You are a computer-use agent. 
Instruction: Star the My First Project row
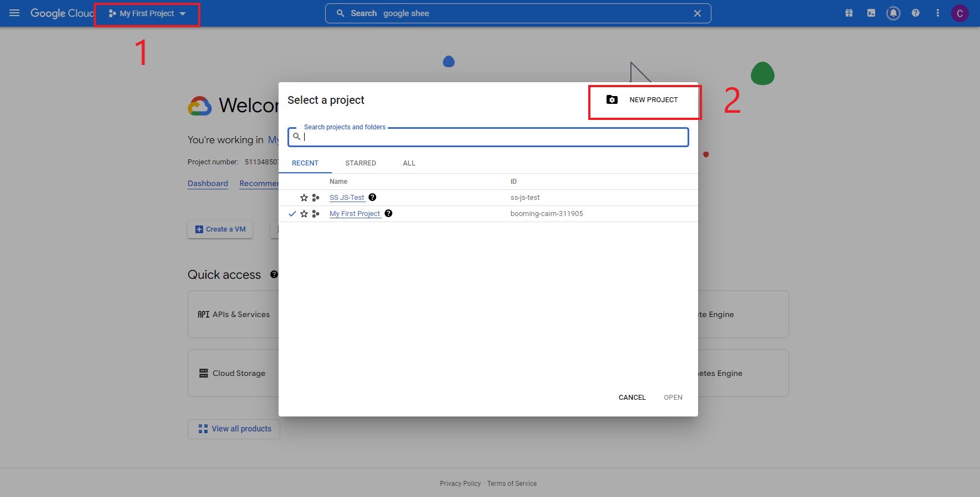(x=304, y=214)
